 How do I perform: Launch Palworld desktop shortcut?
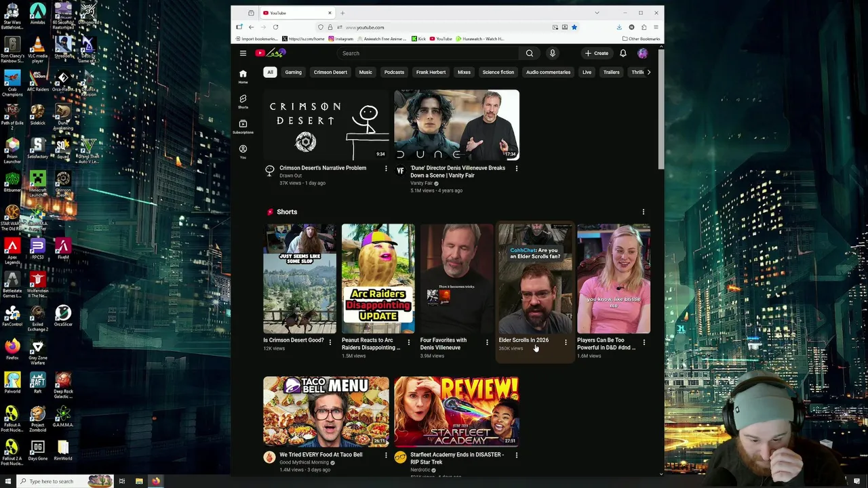point(12,384)
